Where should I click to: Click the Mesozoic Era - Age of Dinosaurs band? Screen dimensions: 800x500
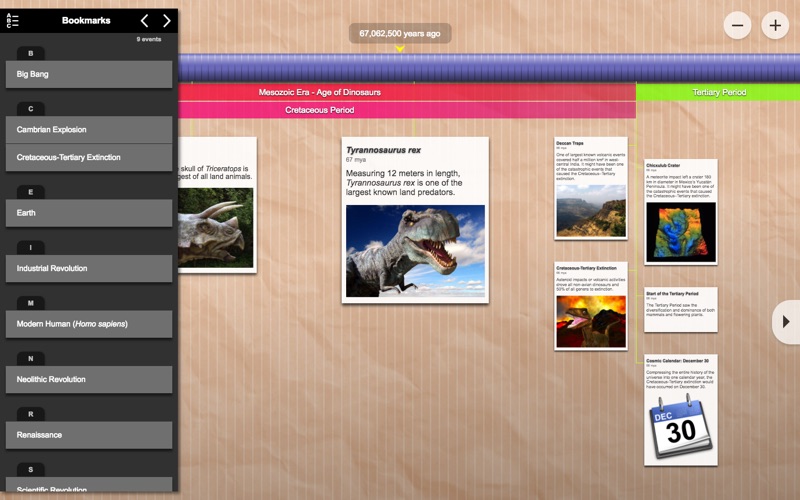coord(407,92)
